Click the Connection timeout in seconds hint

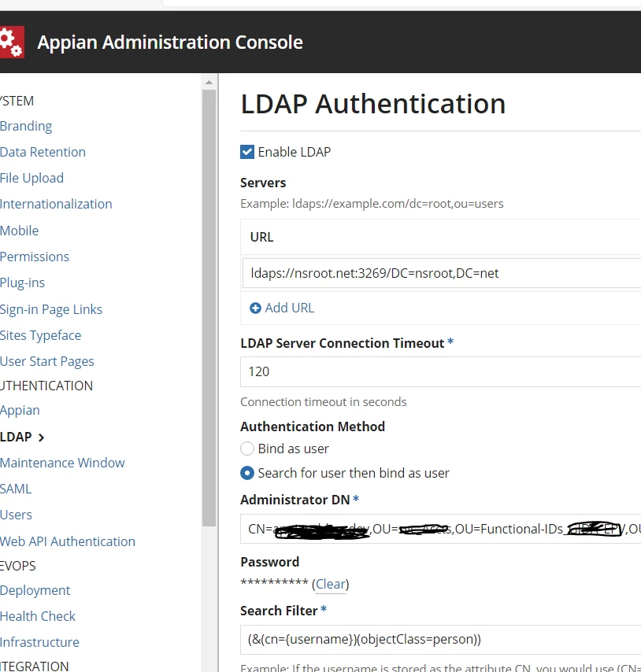point(324,402)
